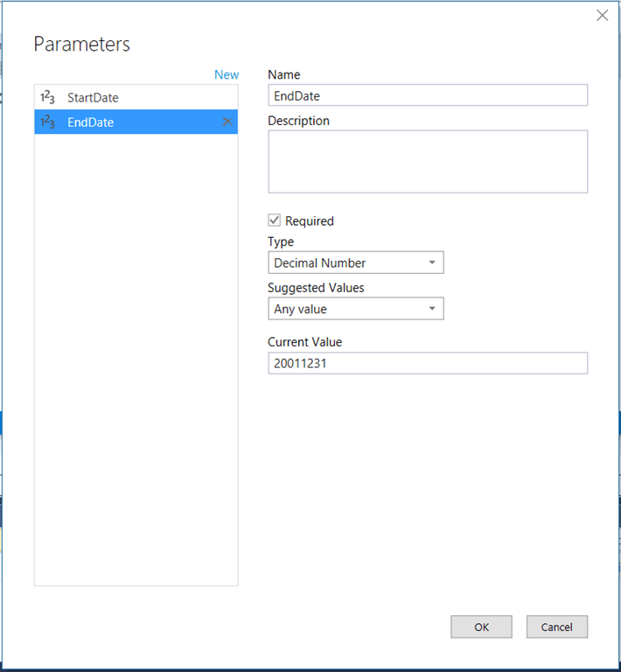The image size is (621, 672).
Task: Click the Cancel button
Action: coord(557,626)
